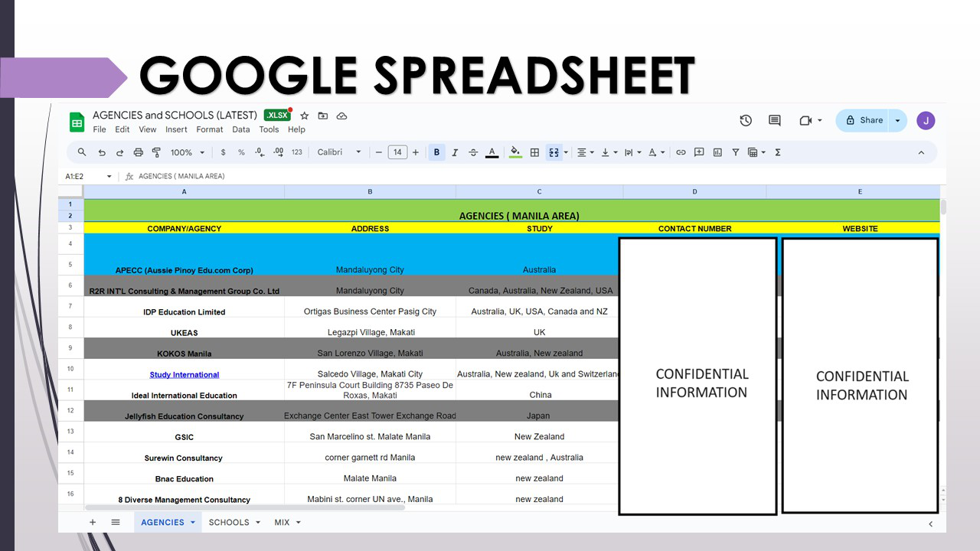This screenshot has height=551, width=980.
Task: Search the menus with magnifier icon
Action: coord(82,152)
